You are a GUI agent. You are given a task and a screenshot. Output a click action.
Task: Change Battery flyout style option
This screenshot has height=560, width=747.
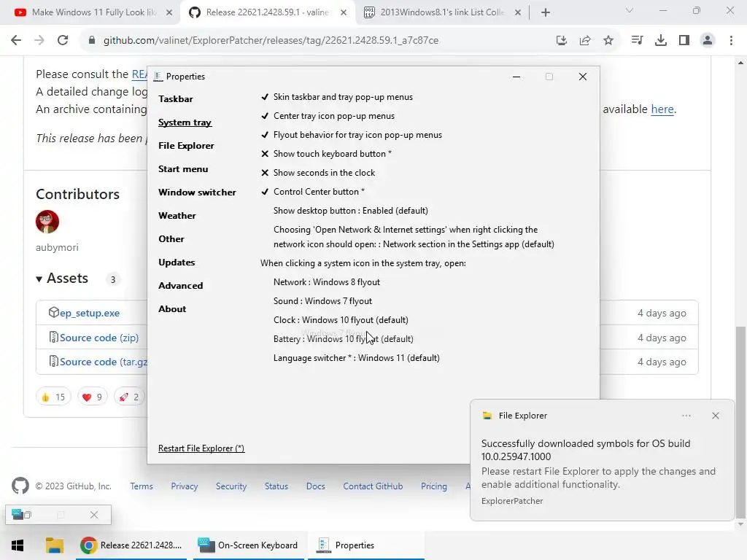pos(344,339)
